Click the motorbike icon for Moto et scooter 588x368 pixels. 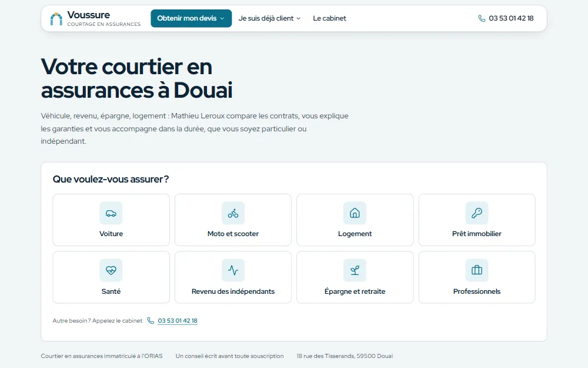pos(233,213)
